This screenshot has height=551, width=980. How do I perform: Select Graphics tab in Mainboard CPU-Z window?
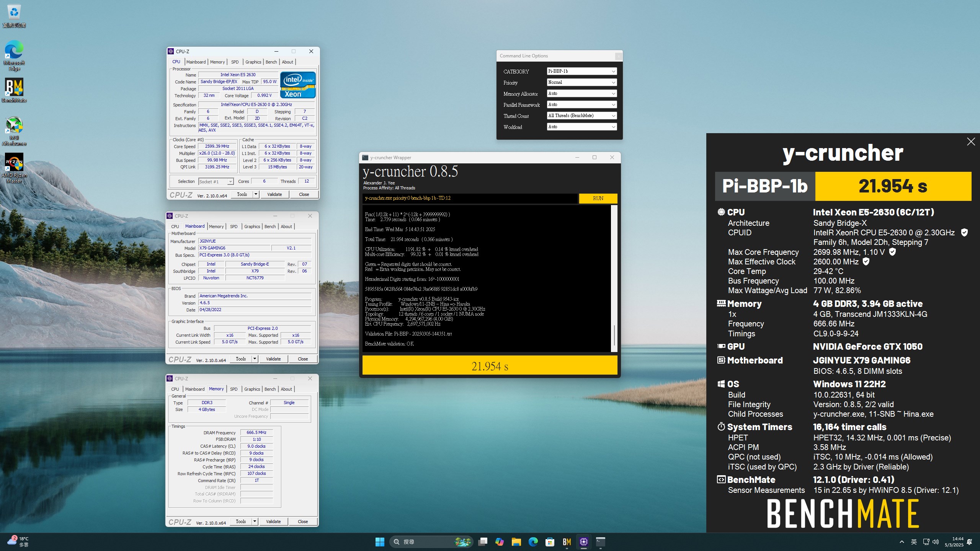click(252, 227)
